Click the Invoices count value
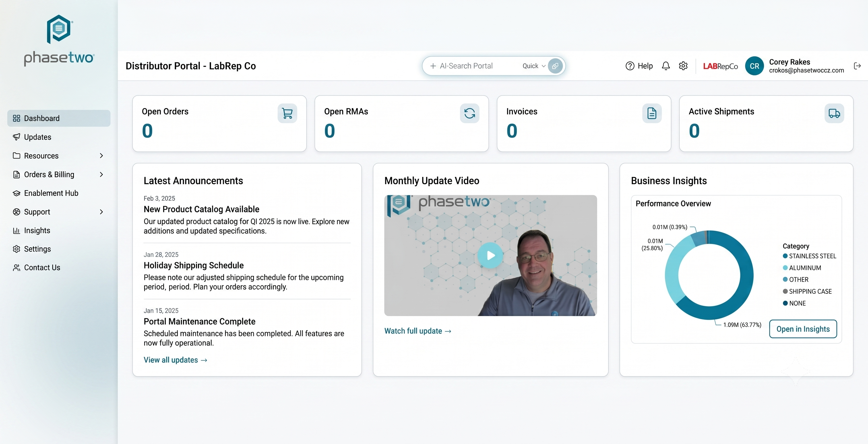The width and height of the screenshot is (868, 444). (x=512, y=131)
